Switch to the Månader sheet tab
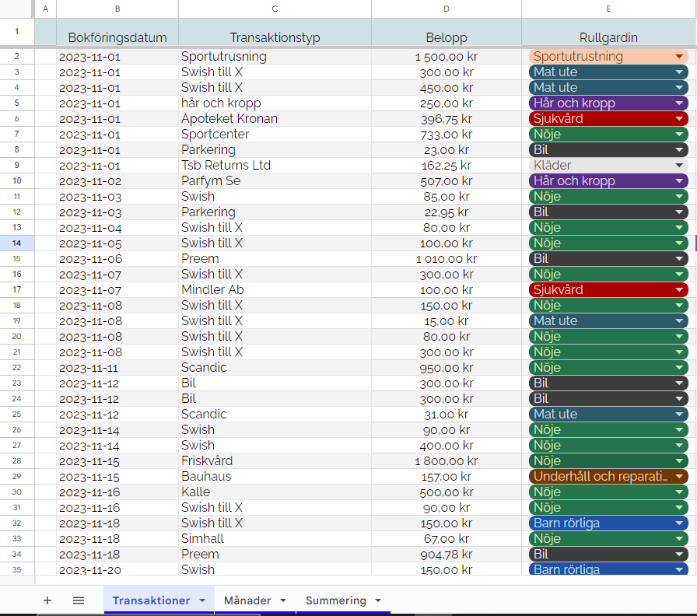The width and height of the screenshot is (697, 616). [247, 600]
